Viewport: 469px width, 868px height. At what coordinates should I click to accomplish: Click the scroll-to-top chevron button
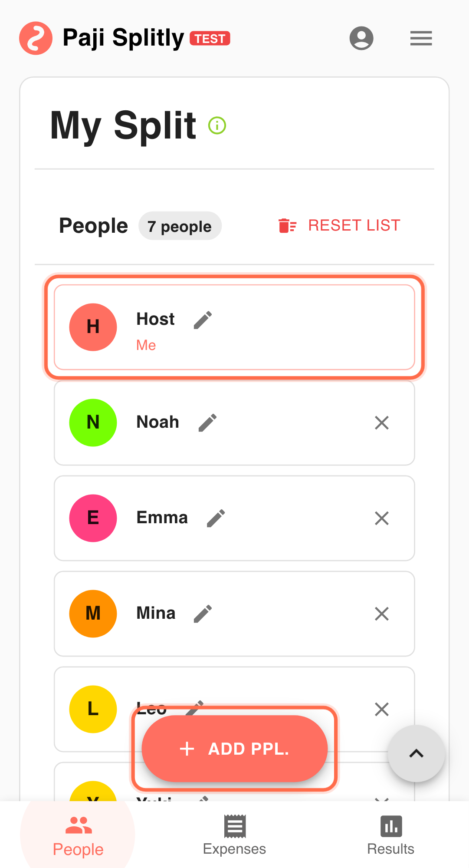[x=416, y=753]
